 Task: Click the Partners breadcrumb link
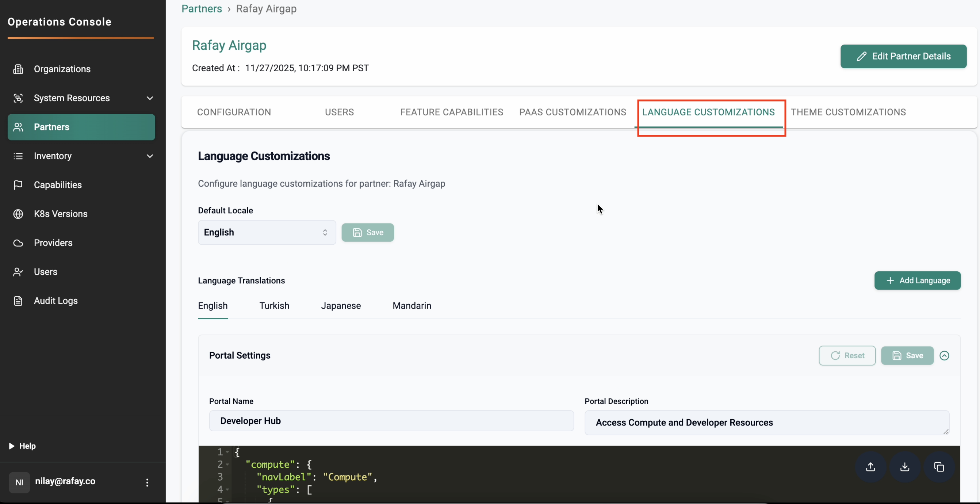[x=202, y=9]
